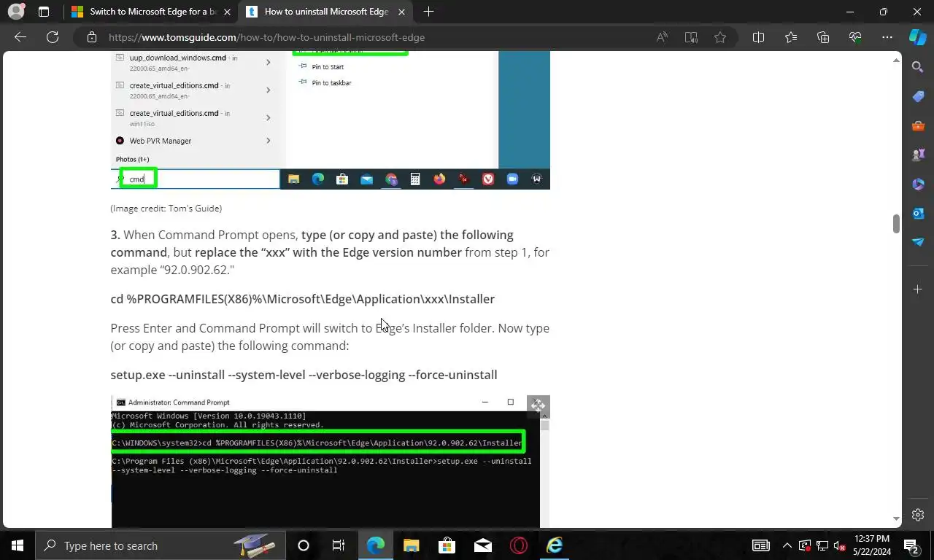934x560 pixels.
Task: Click 'Press Enter and Command Prompt' paragraph
Action: [x=330, y=337]
